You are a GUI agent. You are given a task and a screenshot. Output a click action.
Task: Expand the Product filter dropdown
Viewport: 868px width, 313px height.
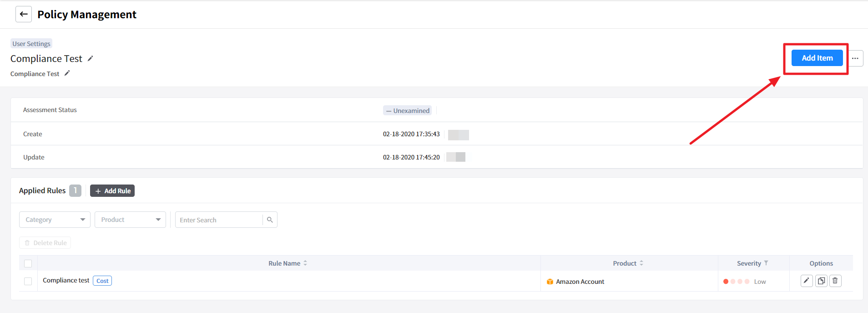130,220
